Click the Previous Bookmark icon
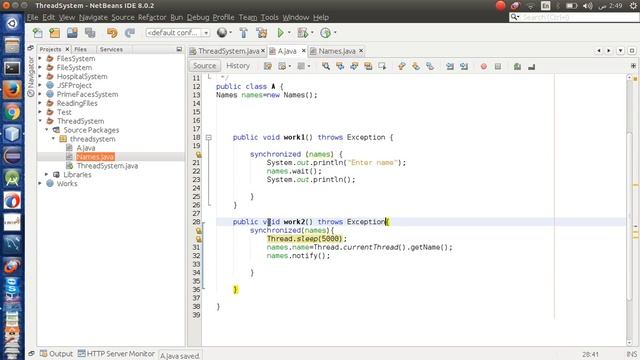 click(402, 66)
